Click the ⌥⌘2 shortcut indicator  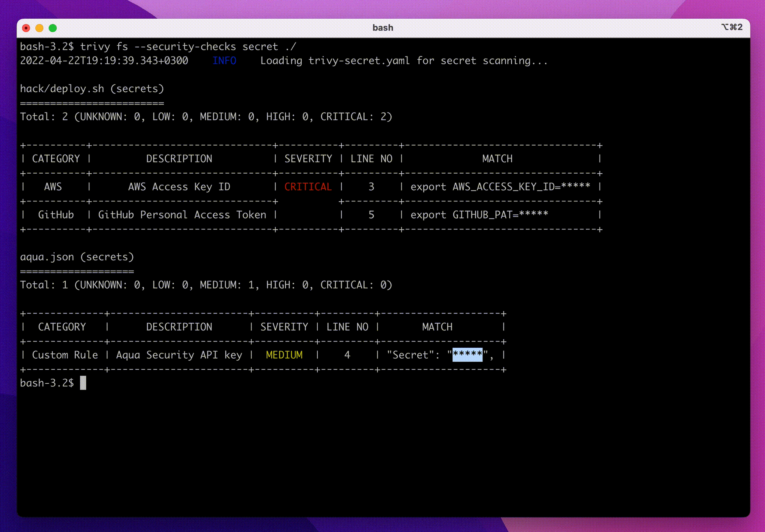pyautogui.click(x=732, y=27)
